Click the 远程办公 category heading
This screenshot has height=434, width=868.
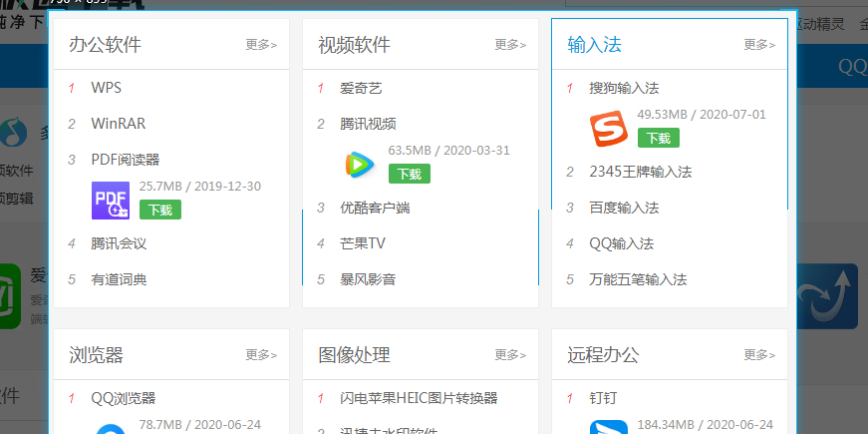603,355
